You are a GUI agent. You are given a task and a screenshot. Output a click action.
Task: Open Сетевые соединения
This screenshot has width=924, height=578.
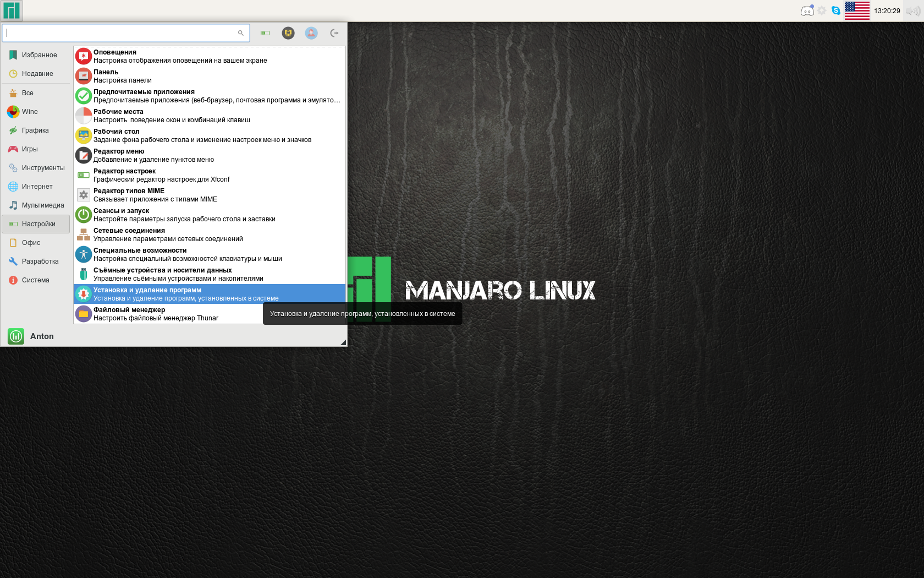210,235
